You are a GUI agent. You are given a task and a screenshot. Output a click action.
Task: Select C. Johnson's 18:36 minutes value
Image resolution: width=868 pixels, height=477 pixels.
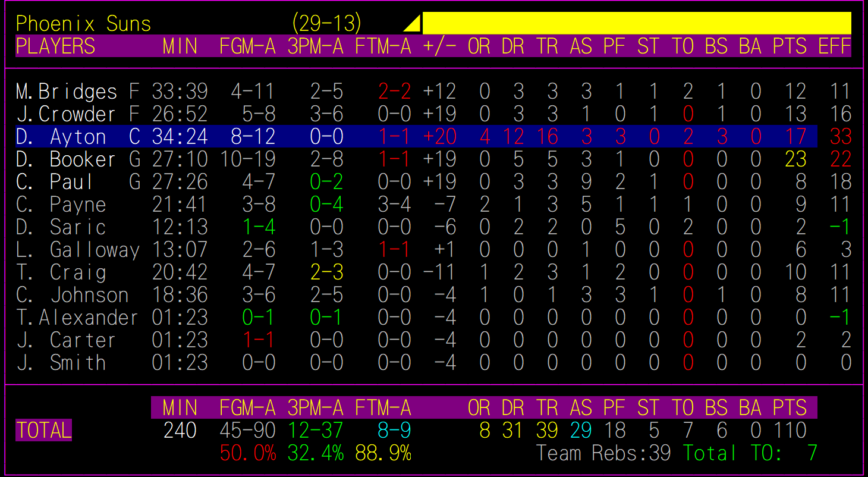tap(180, 295)
